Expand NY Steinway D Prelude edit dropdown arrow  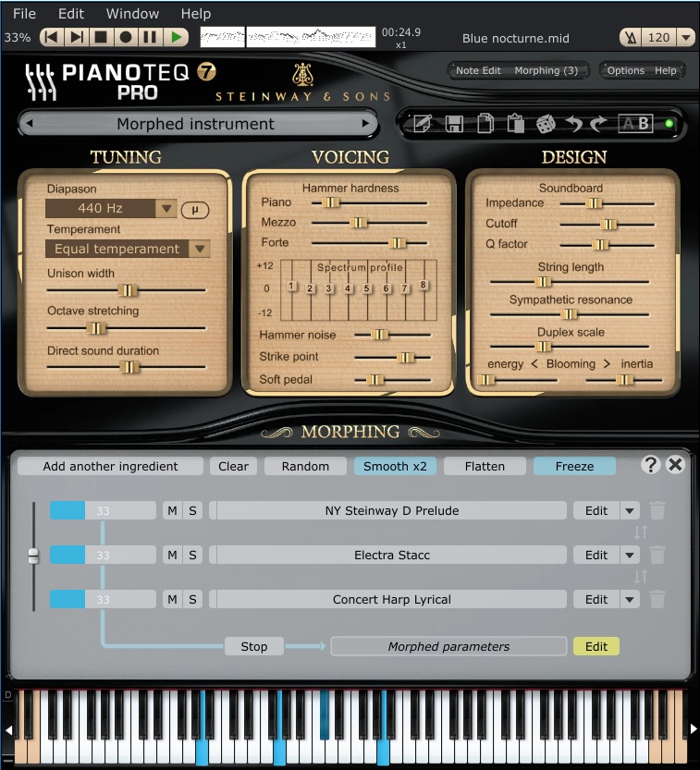pos(630,510)
